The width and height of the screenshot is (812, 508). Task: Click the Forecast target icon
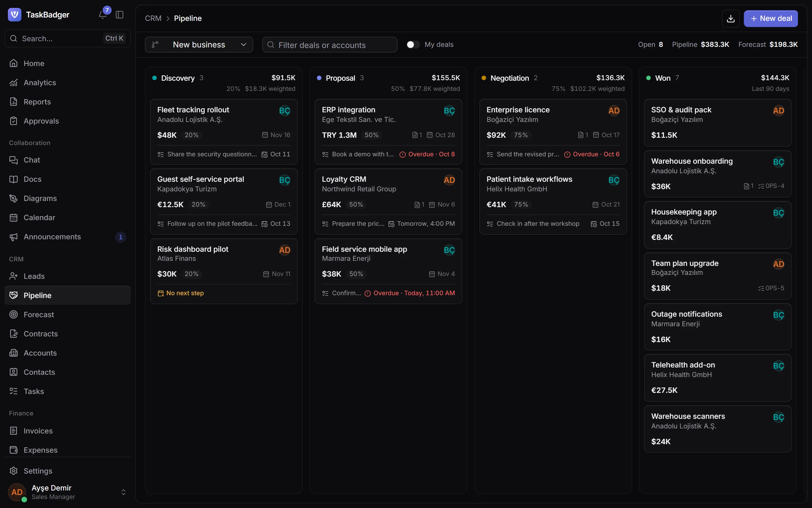pos(14,314)
